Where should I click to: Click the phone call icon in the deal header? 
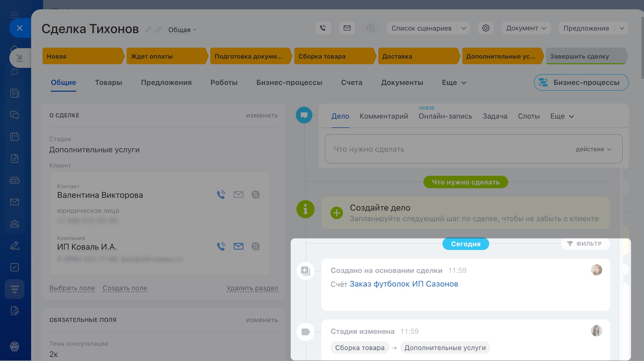click(x=323, y=28)
